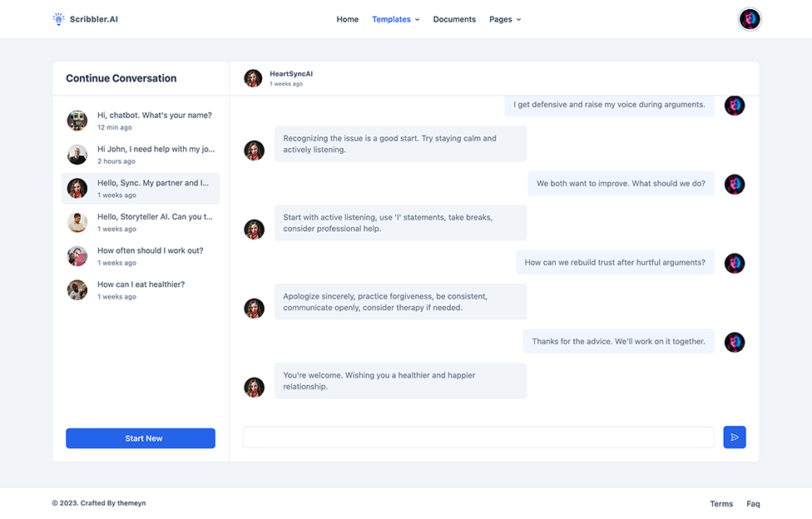This screenshot has width=812, height=519.
Task: Open the Faq footer link
Action: [x=753, y=503]
